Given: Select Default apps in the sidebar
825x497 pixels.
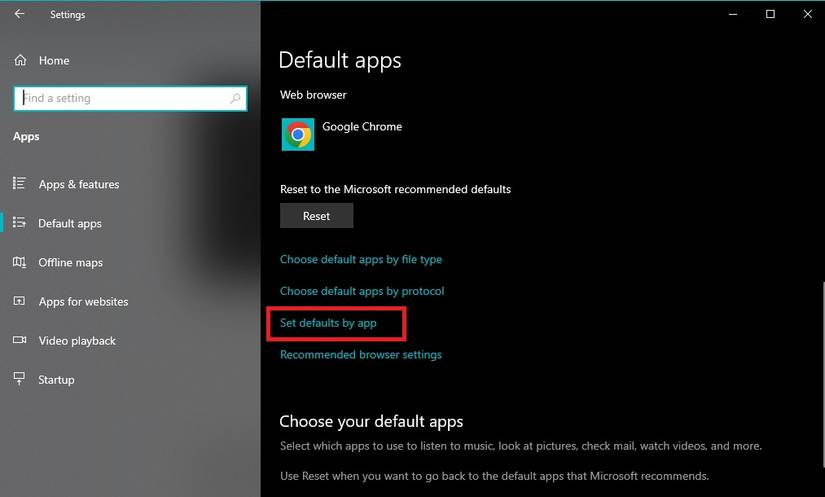Looking at the screenshot, I should (70, 224).
